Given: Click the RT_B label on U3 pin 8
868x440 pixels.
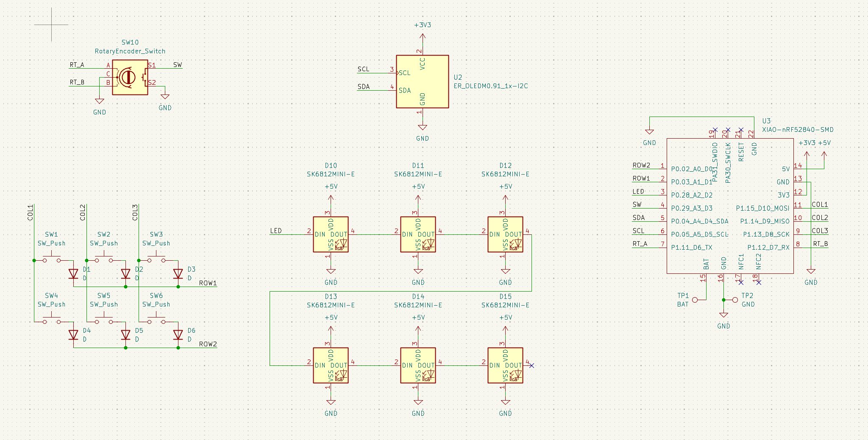Looking at the screenshot, I should click(x=821, y=244).
